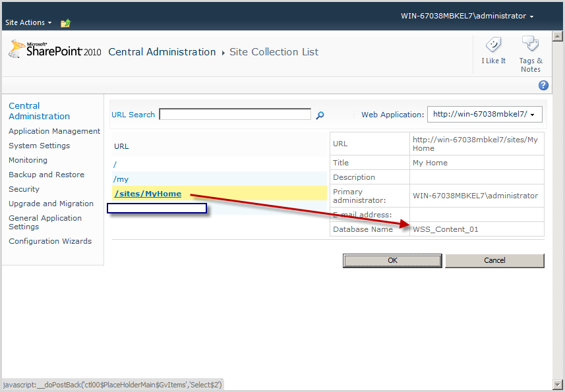Go to Upgrade and Migration
This screenshot has width=565, height=392.
(x=51, y=204)
